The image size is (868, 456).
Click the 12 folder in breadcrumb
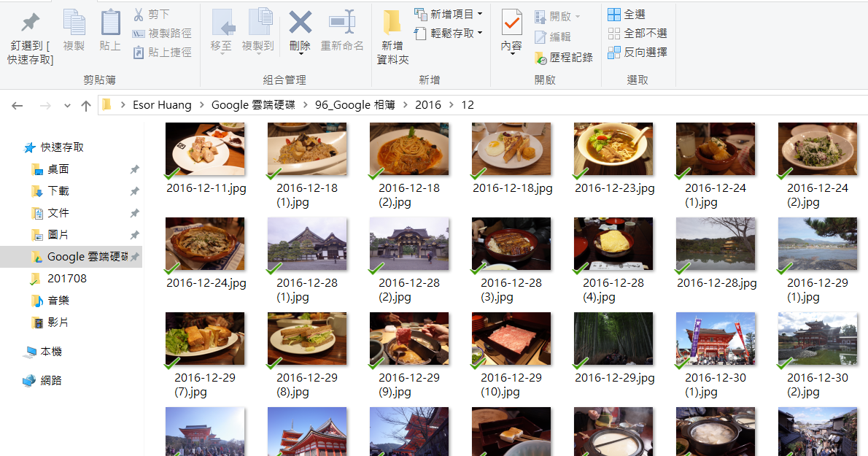pos(468,105)
